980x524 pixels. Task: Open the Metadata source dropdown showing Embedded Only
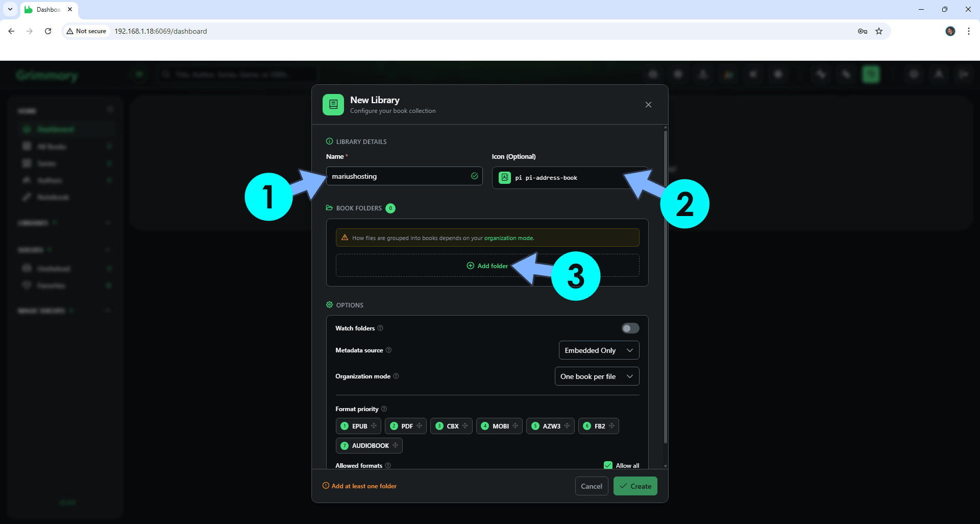[x=598, y=350]
